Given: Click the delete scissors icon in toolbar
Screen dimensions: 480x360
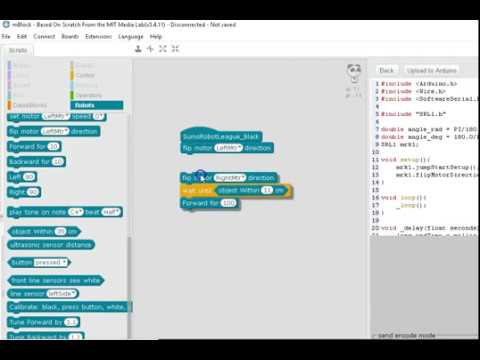Looking at the screenshot, I should [x=150, y=49].
